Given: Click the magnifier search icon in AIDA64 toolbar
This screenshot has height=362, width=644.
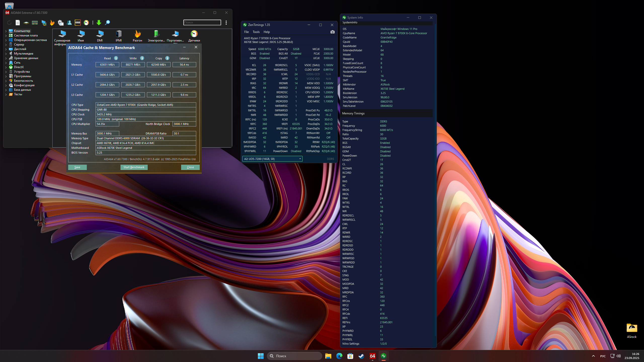Looking at the screenshot, I should pyautogui.click(x=107, y=23).
